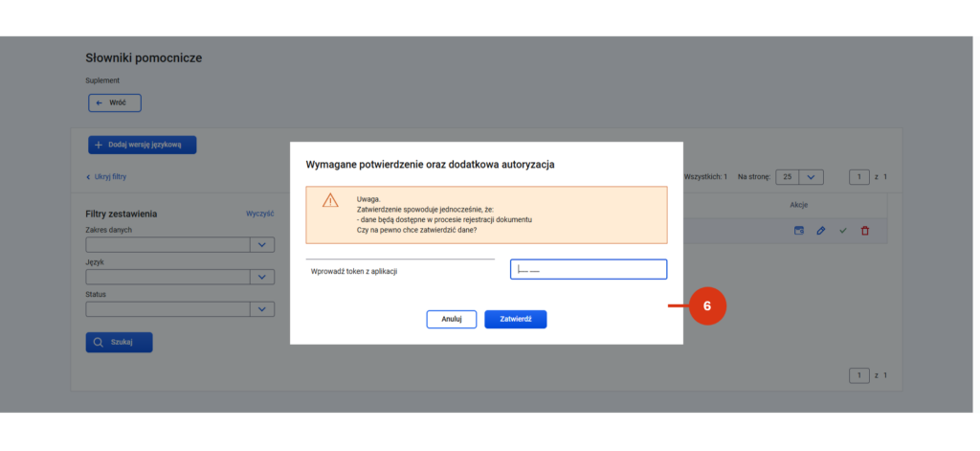Click the red trash delete icon

865,231
